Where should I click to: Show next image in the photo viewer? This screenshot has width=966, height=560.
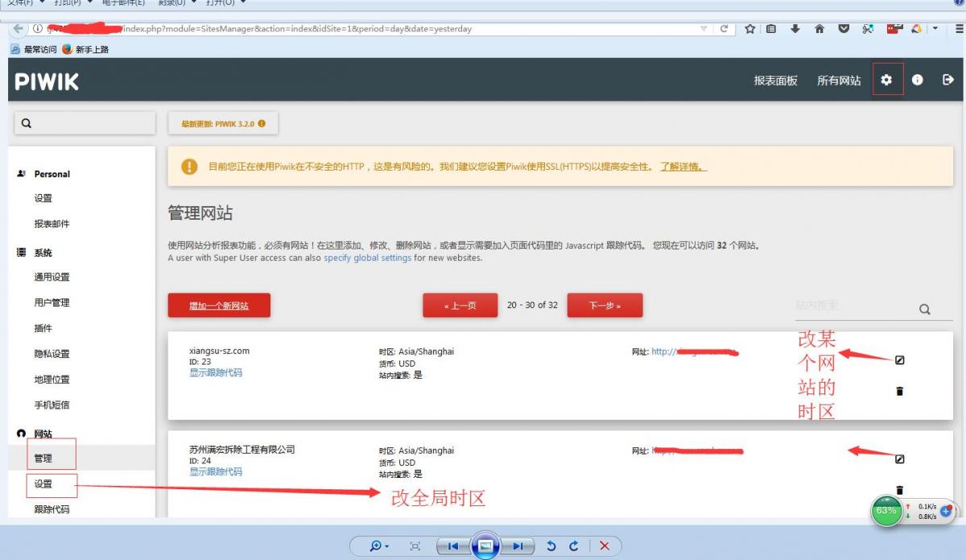point(518,546)
